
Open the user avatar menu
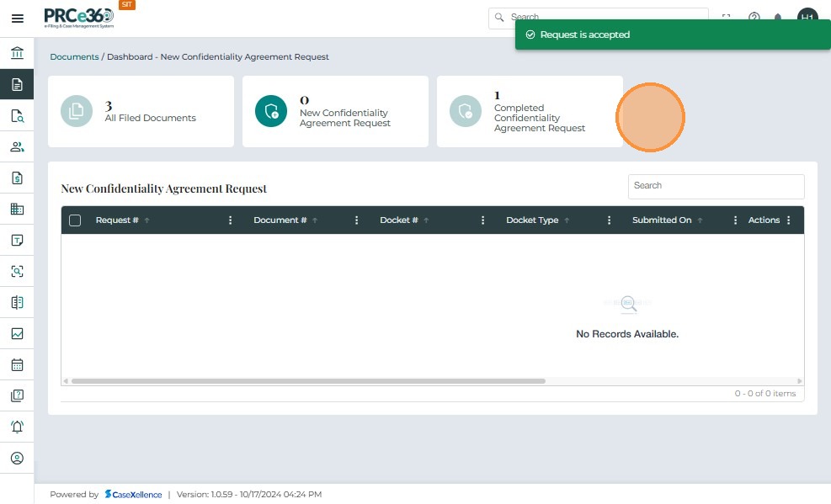(807, 17)
